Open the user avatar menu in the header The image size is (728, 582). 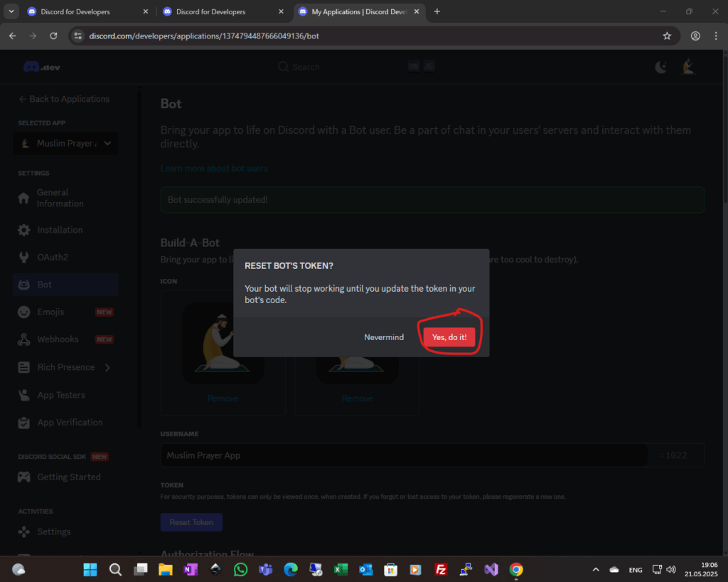[x=688, y=67]
